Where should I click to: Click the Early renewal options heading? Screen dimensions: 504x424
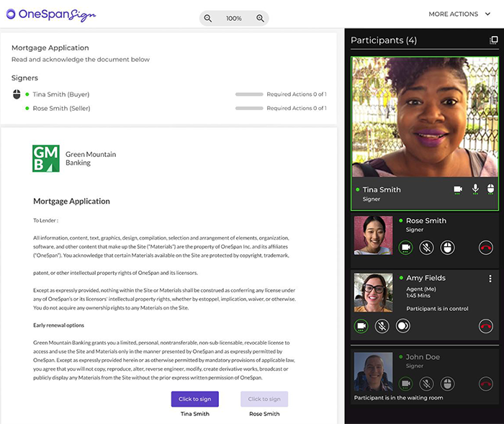tap(58, 325)
